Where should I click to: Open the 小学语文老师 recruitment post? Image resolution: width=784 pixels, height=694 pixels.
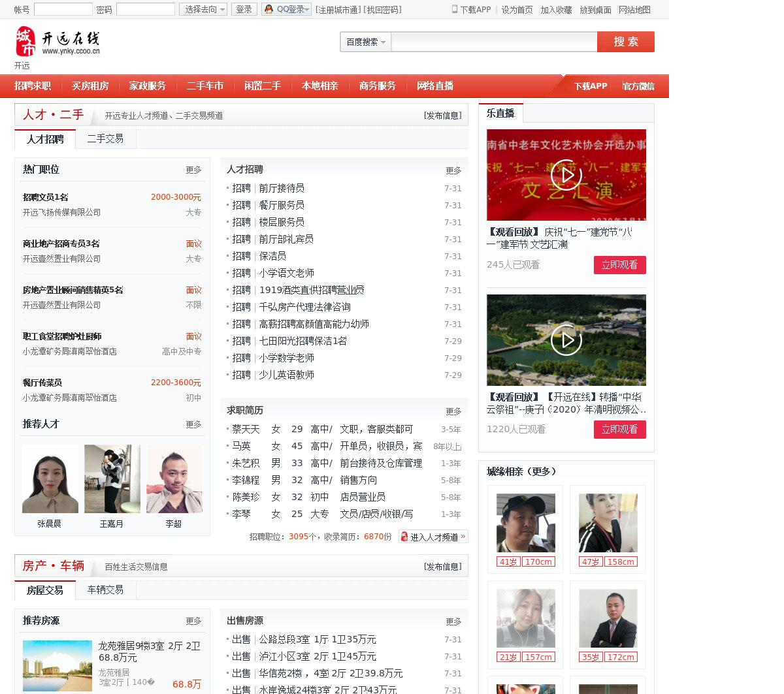[x=287, y=273]
